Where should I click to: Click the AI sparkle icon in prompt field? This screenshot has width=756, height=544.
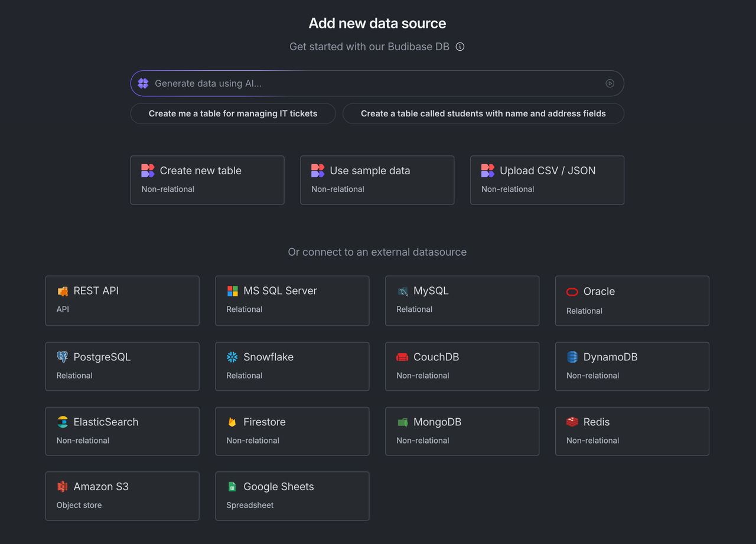click(x=143, y=83)
